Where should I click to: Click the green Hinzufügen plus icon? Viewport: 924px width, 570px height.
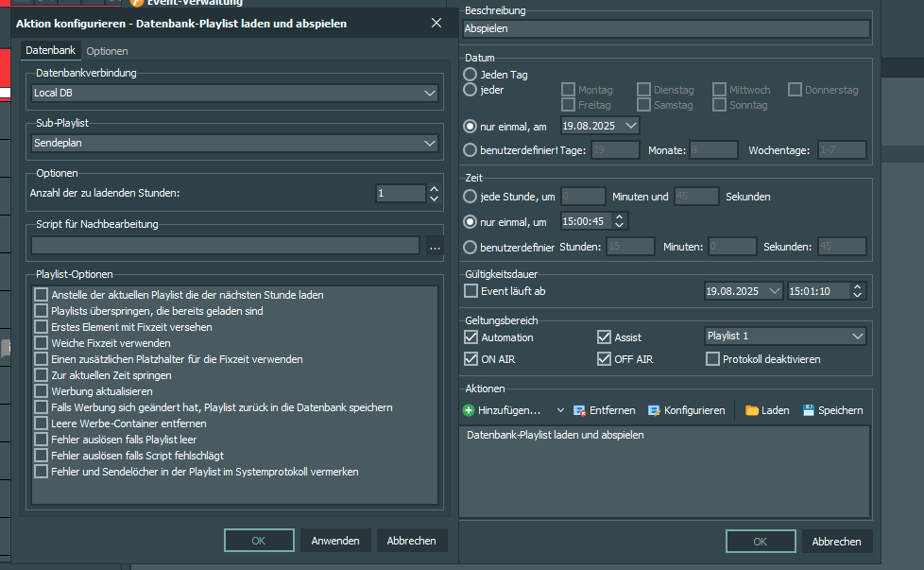[469, 410]
